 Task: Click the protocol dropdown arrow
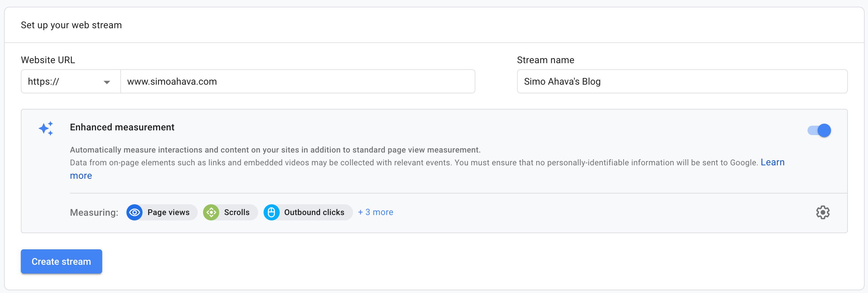[x=107, y=82]
